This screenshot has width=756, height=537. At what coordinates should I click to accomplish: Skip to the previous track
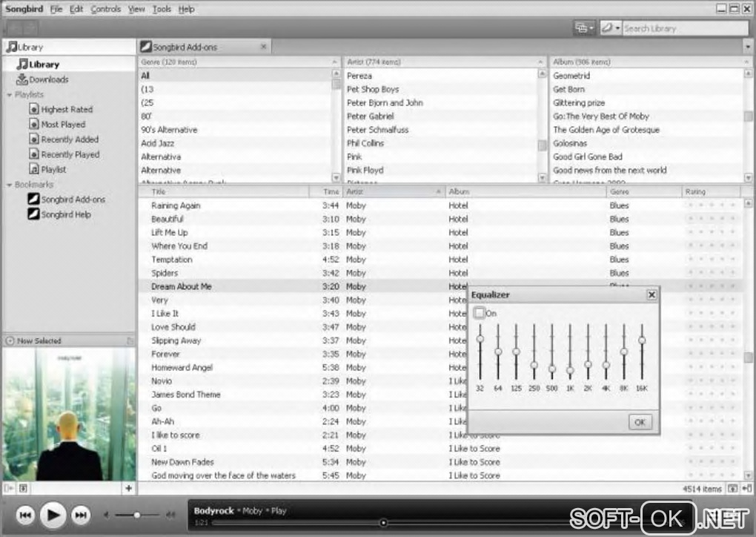click(25, 515)
